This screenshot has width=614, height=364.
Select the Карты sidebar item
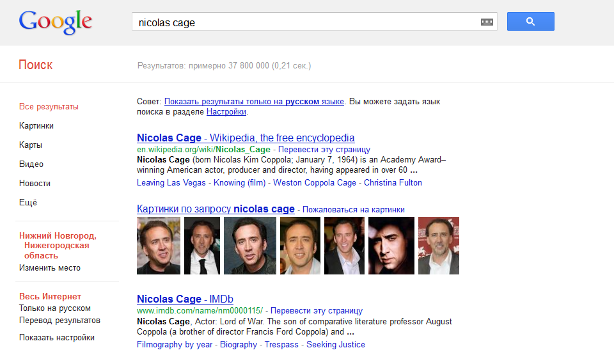31,145
